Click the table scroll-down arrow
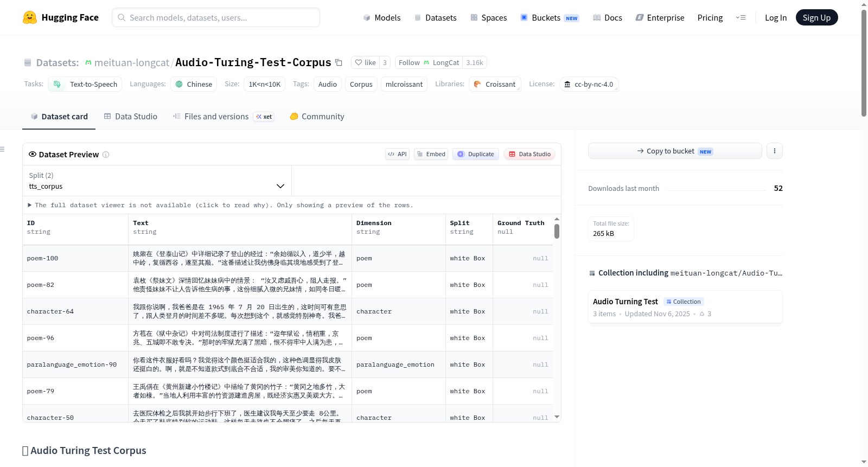This screenshot has height=467, width=868. [557, 417]
